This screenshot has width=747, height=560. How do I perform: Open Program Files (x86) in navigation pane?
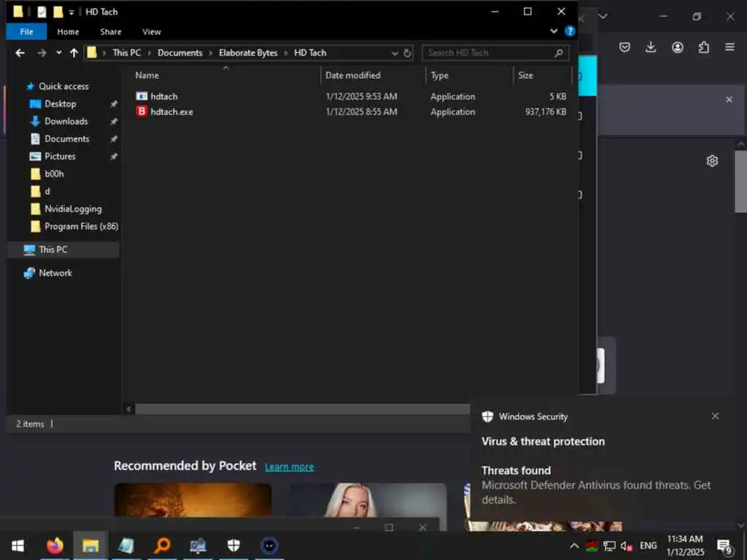(x=81, y=227)
